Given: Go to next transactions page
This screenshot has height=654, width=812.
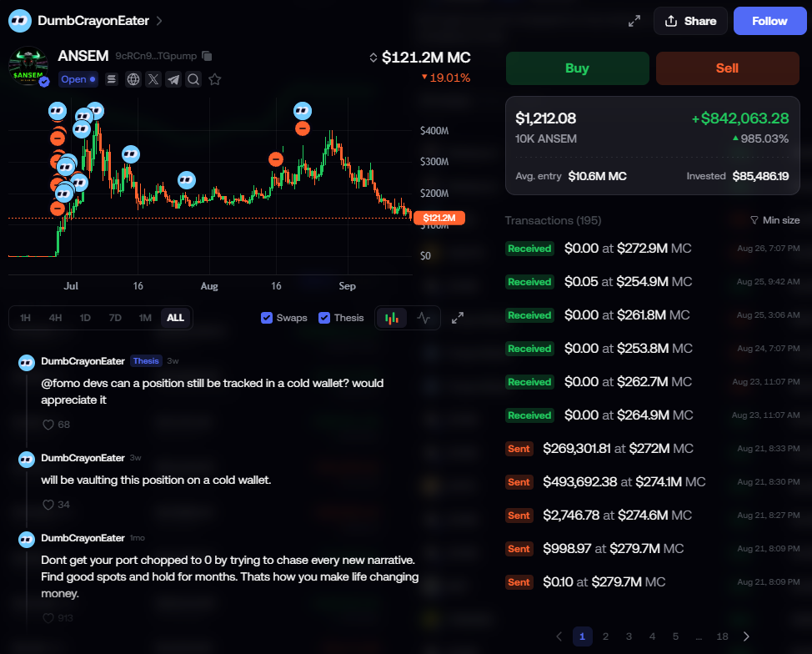Looking at the screenshot, I should pyautogui.click(x=746, y=636).
